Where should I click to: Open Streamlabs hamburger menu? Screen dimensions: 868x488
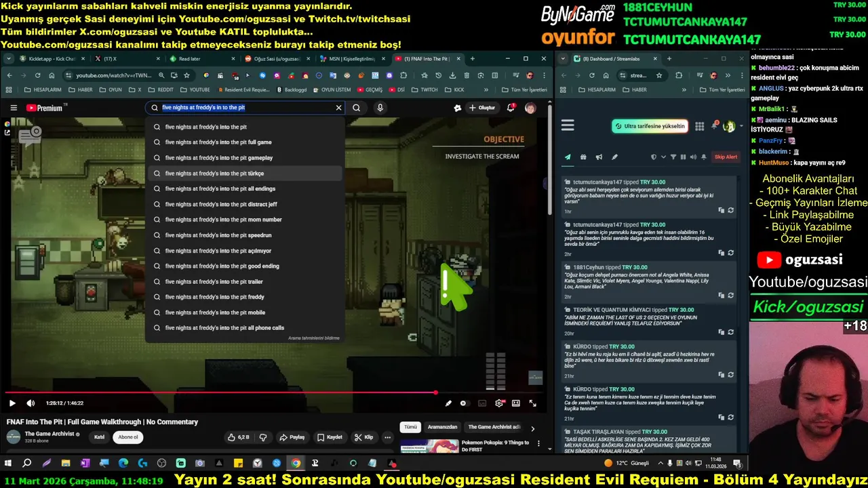[x=568, y=125]
